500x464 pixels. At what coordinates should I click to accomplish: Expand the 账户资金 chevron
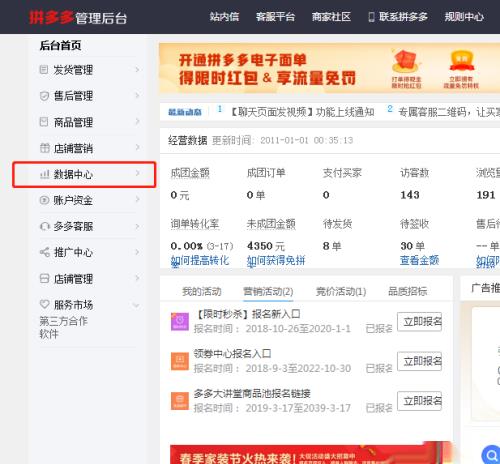[x=137, y=200]
